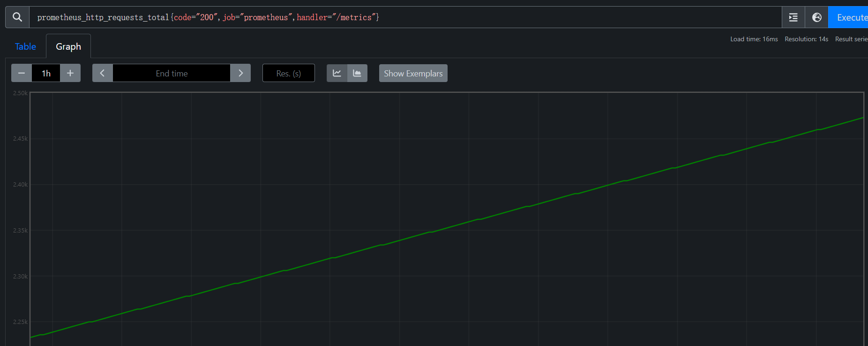
Task: Click the format expression icon
Action: pos(793,17)
